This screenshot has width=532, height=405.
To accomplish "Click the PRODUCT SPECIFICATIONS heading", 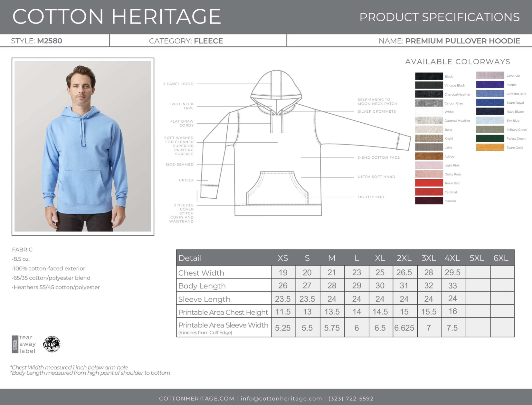I will [440, 17].
